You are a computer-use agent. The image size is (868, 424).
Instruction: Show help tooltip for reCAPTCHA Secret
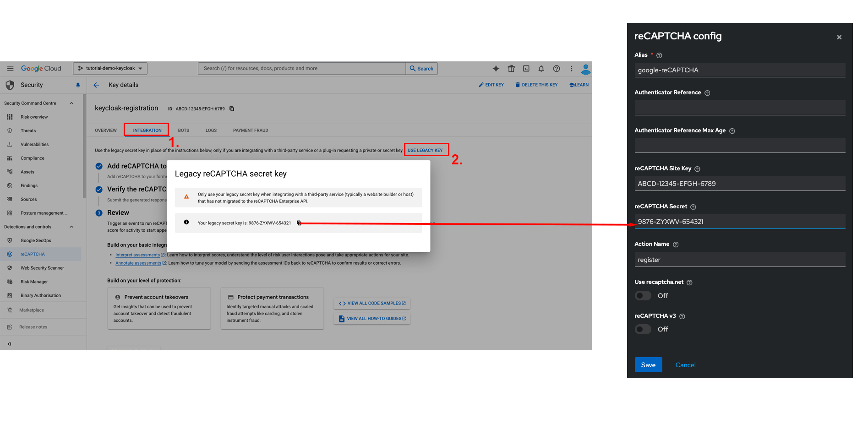coord(693,207)
